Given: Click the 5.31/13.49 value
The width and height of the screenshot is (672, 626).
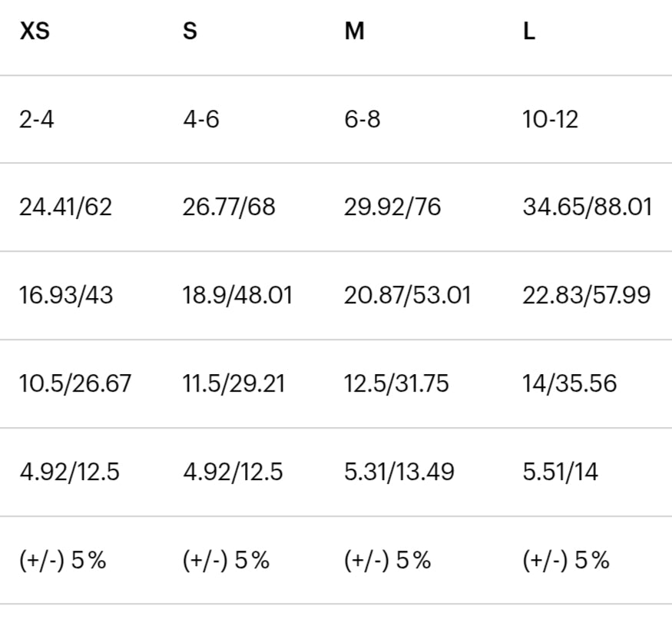Looking at the screenshot, I should tap(399, 472).
